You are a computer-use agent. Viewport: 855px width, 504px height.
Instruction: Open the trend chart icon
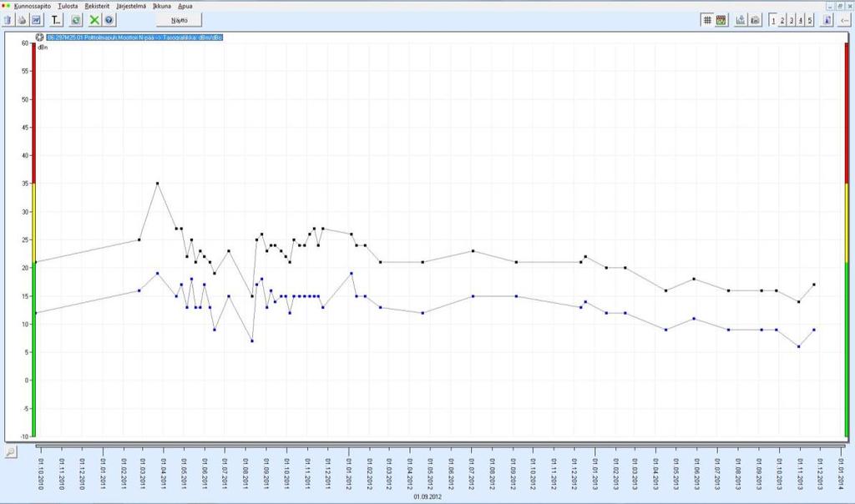[x=36, y=20]
